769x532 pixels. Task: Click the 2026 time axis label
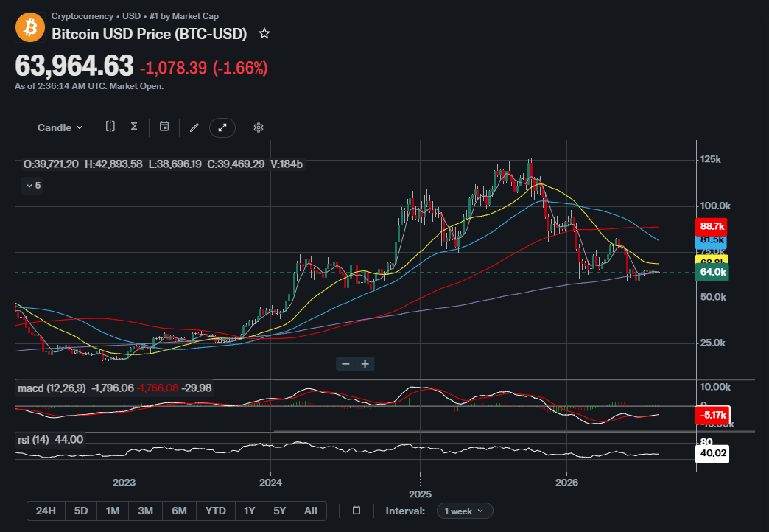pos(566,483)
